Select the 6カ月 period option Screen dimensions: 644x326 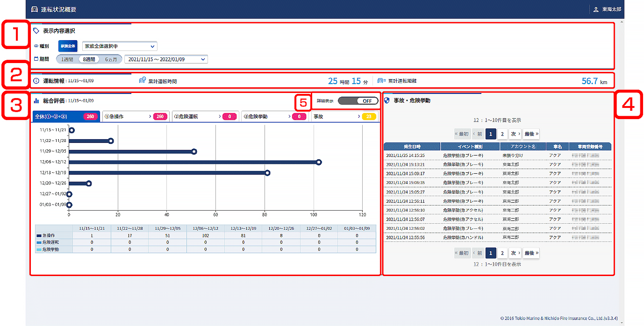tap(111, 59)
